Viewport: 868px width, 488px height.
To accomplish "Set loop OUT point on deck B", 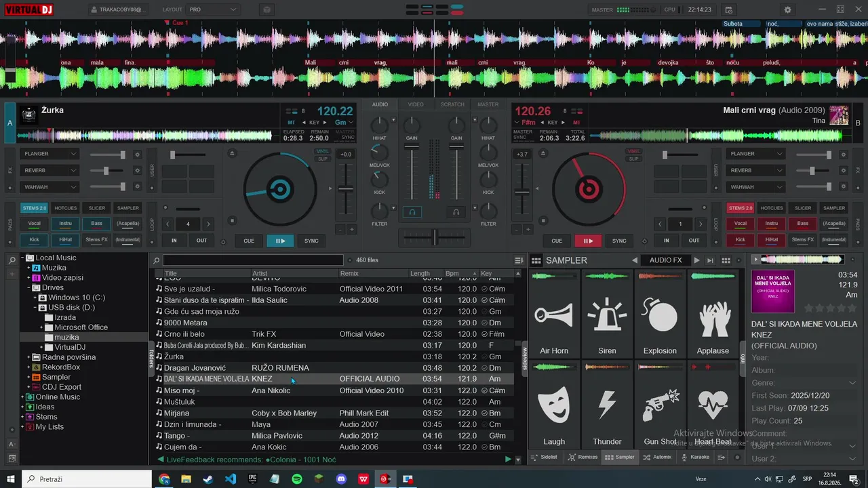I will coord(694,241).
